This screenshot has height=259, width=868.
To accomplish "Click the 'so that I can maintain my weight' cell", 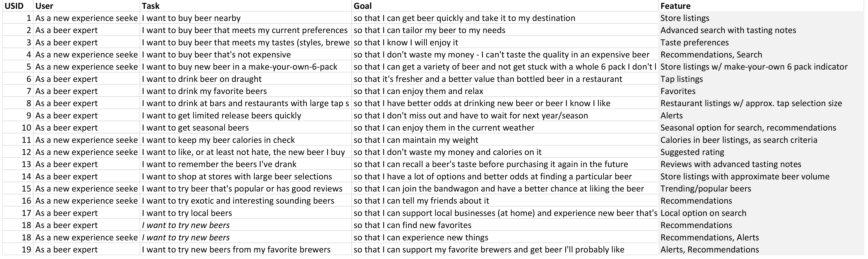I will tap(505, 140).
